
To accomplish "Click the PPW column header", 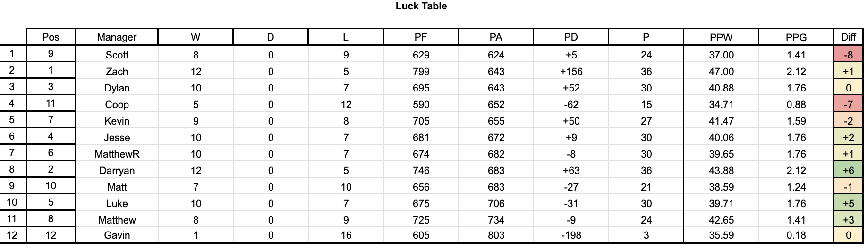I will pos(721,37).
